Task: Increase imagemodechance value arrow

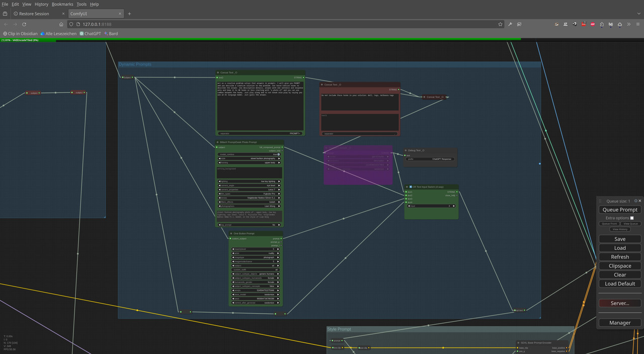Action: (x=279, y=261)
